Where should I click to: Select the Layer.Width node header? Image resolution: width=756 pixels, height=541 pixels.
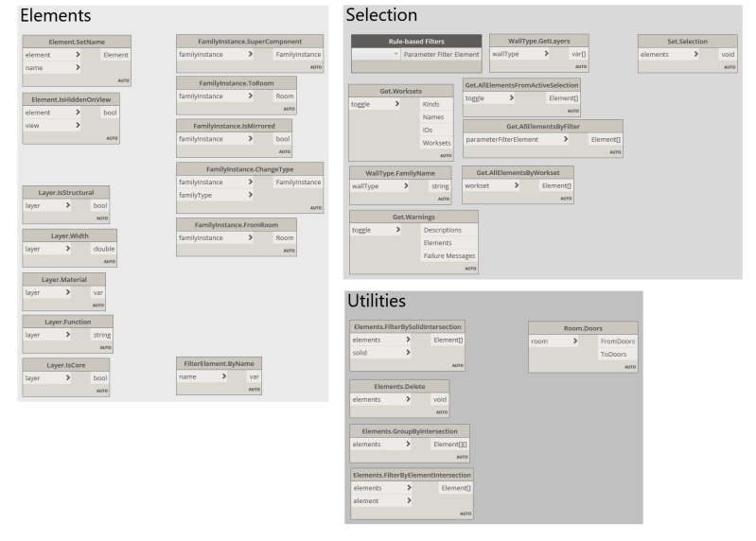pyautogui.click(x=69, y=236)
